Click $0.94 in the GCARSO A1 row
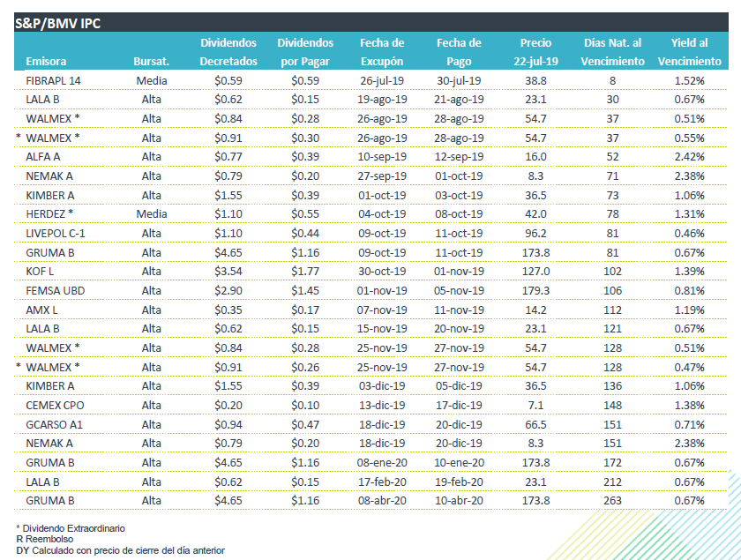This screenshot has width=741, height=560. pyautogui.click(x=228, y=425)
